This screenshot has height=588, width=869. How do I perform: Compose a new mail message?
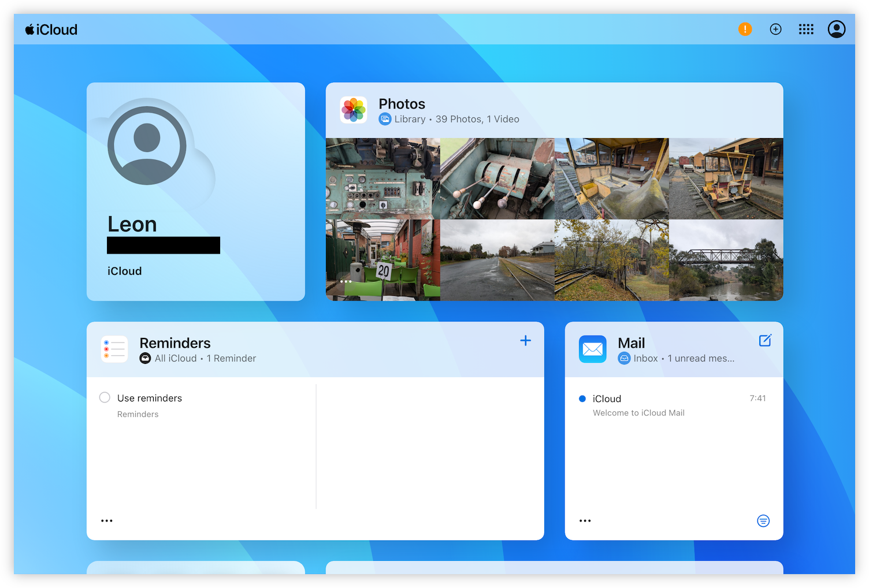[765, 340]
